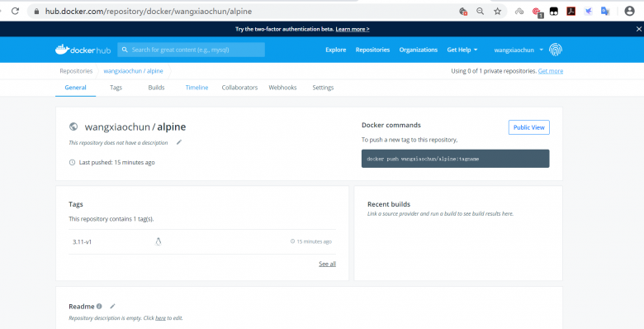Click the 3.11-v1 tag name

[x=82, y=242]
